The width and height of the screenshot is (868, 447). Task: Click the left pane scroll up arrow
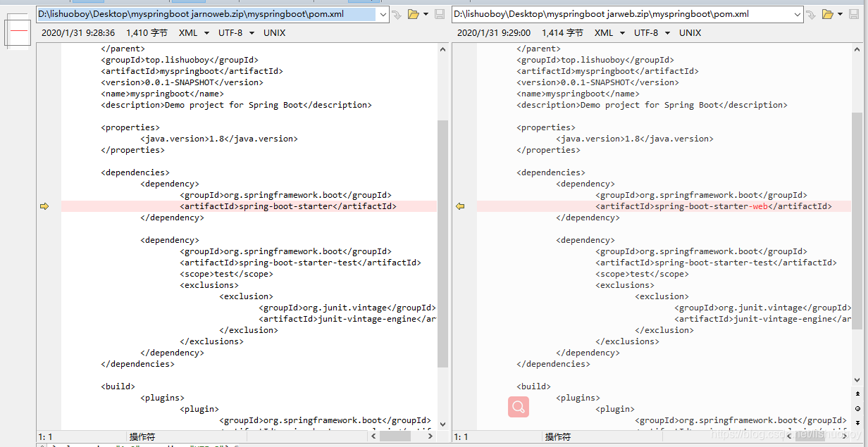tap(442, 49)
